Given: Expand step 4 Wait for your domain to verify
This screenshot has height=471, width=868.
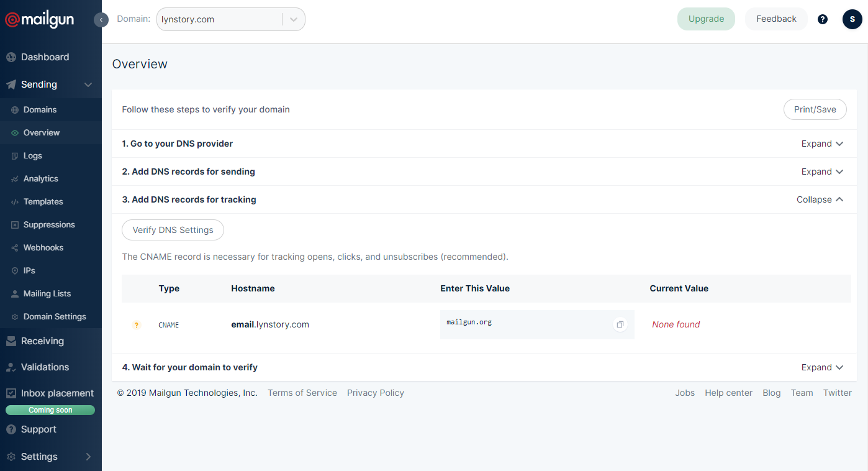Looking at the screenshot, I should (823, 367).
